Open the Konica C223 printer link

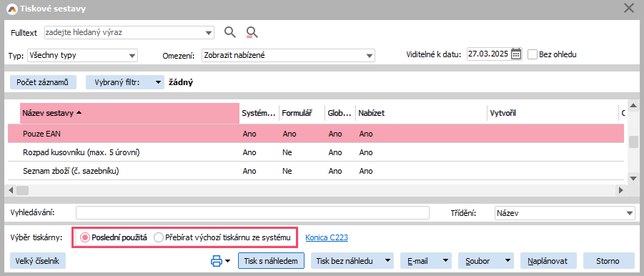[327, 237]
